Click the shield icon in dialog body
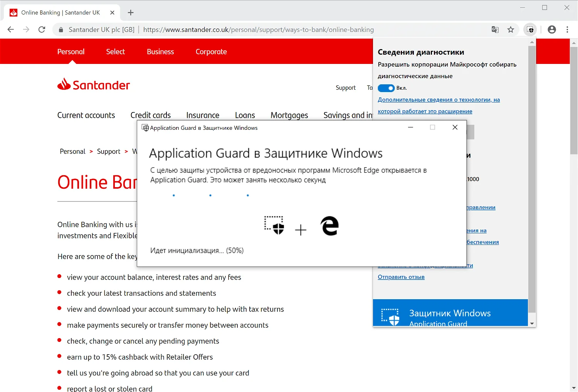 point(274,225)
